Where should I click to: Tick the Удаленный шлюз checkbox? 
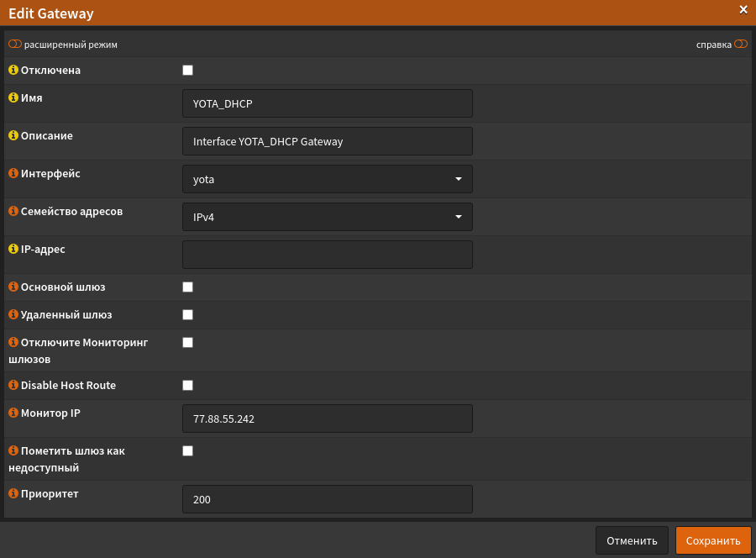(187, 315)
